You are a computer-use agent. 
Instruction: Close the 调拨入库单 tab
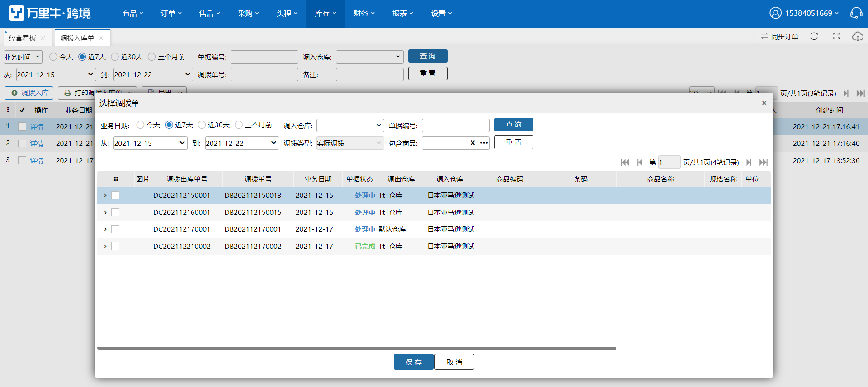pyautogui.click(x=101, y=38)
